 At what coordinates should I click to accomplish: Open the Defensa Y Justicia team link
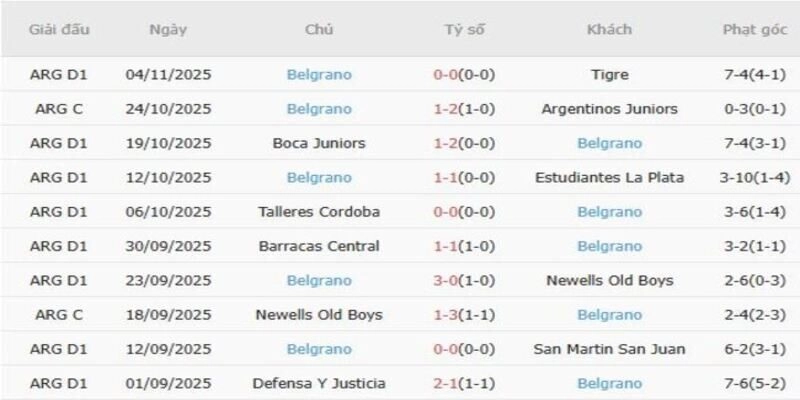click(319, 383)
